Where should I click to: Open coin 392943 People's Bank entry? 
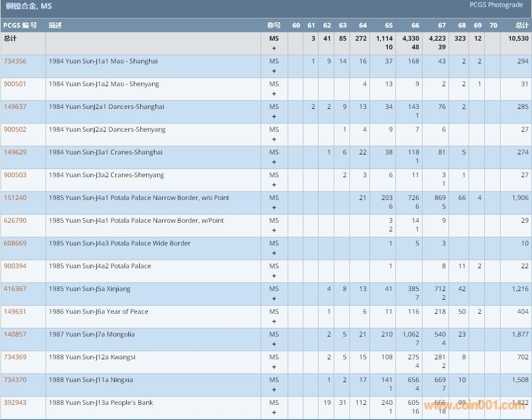(x=15, y=403)
